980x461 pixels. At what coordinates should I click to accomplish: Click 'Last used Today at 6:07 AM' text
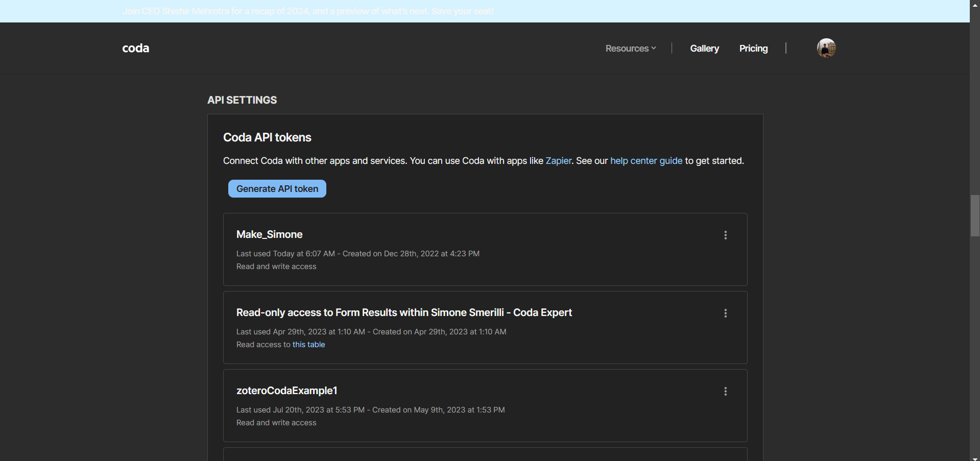pyautogui.click(x=285, y=254)
